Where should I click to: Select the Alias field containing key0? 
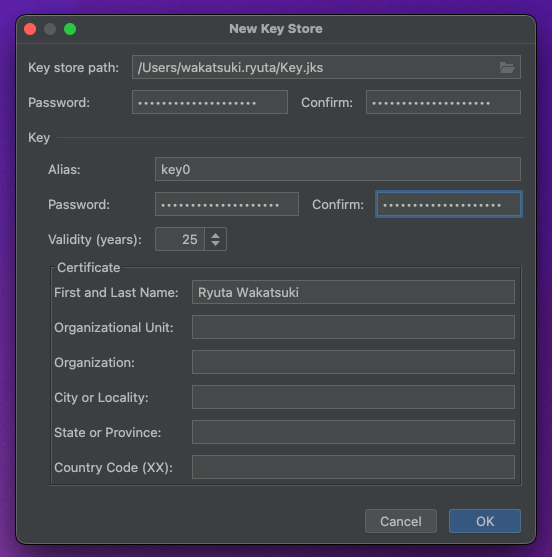pos(338,169)
